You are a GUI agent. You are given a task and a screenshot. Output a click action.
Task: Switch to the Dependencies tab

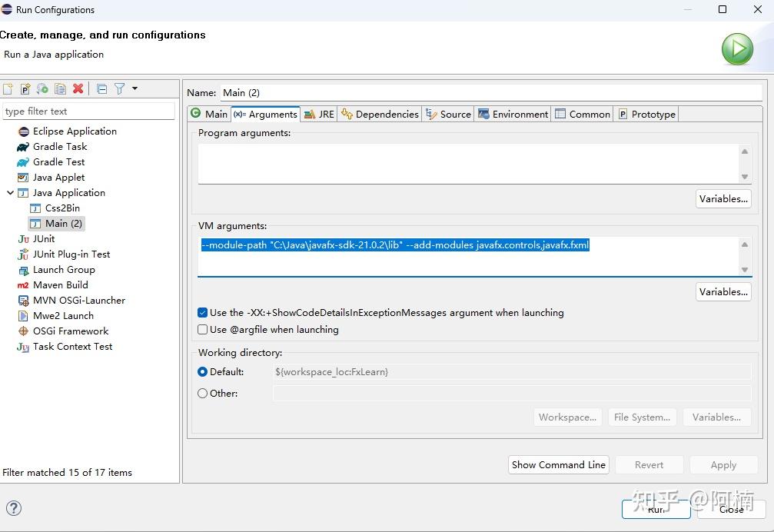point(380,115)
